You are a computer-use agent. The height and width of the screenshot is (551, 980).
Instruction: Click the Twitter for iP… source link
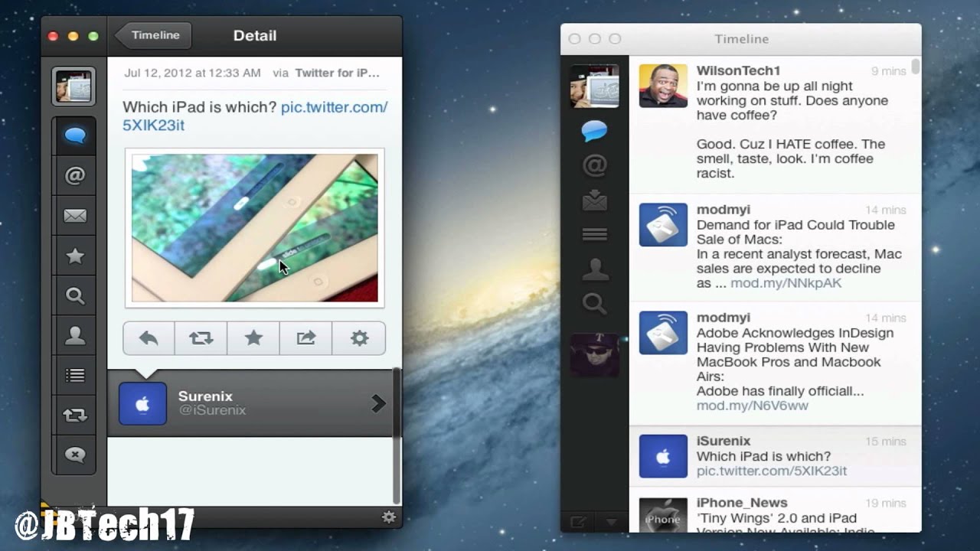337,73
